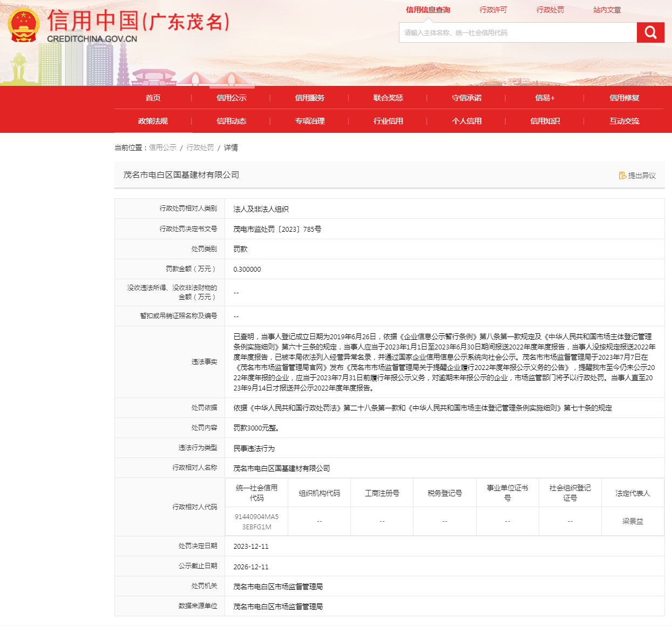Open the 信用知识 navigation item

pos(545,121)
